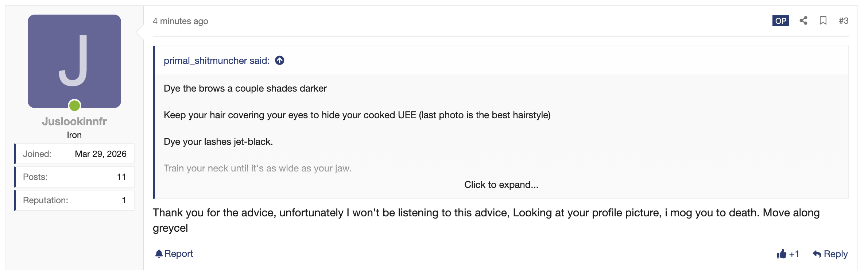Click the '4 minutes ago' timestamp
This screenshot has height=270, width=868.
coord(180,21)
